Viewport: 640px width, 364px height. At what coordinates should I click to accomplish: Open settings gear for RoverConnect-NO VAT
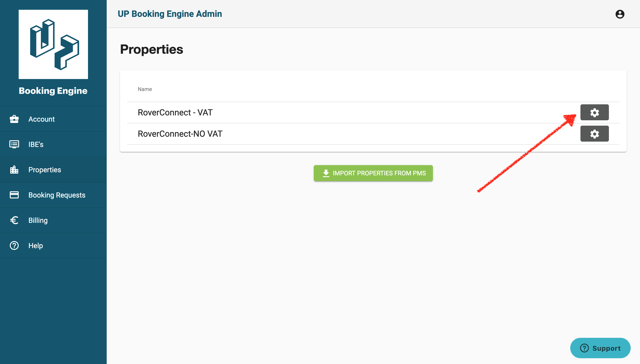click(x=594, y=134)
